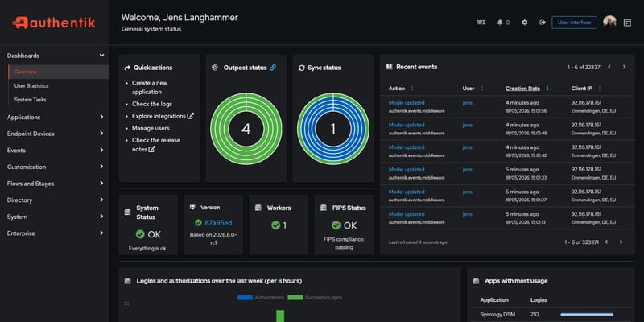The image size is (644, 322).
Task: Click the Sync status refresh icon
Action: click(301, 68)
